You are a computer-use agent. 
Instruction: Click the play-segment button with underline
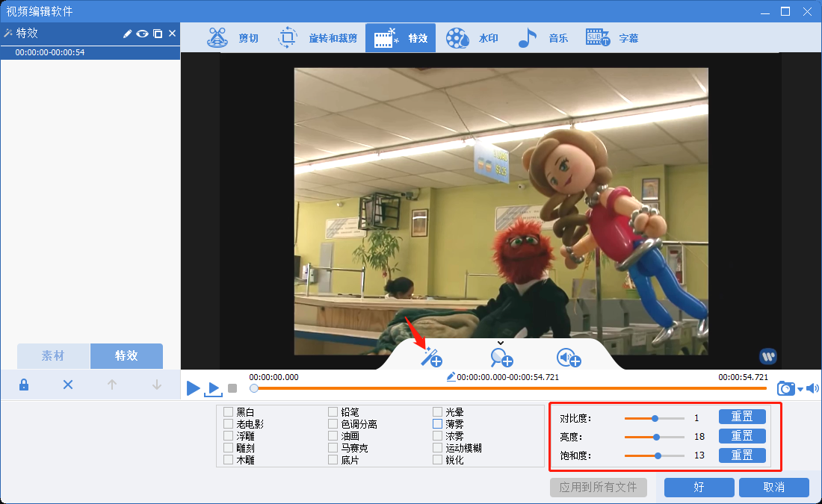(x=214, y=389)
